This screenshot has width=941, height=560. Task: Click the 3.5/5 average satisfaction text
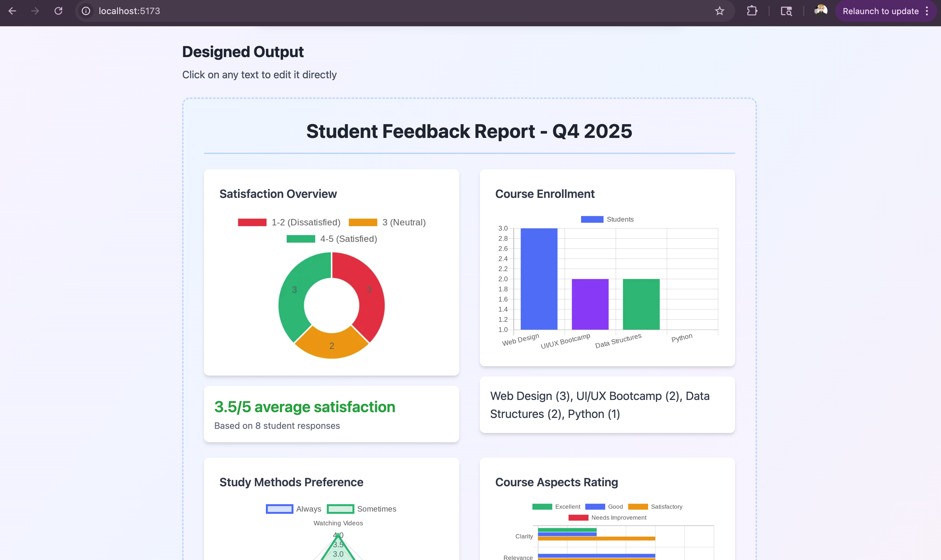tap(304, 407)
